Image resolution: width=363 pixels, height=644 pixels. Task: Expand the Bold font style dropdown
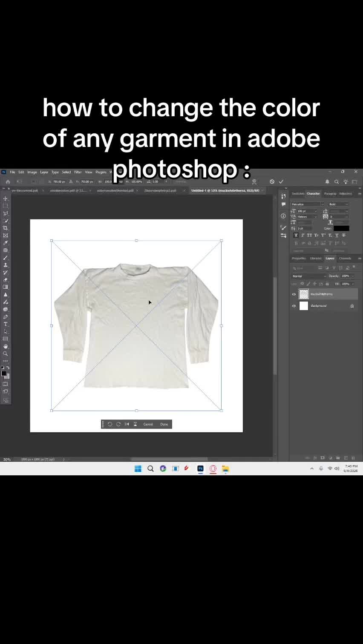pos(338,204)
